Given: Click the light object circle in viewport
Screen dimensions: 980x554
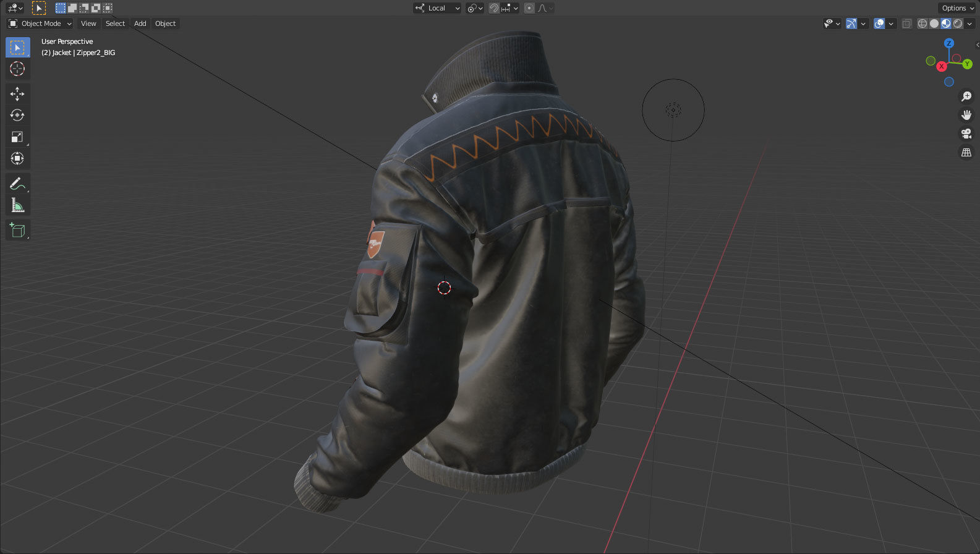Looking at the screenshot, I should (673, 110).
